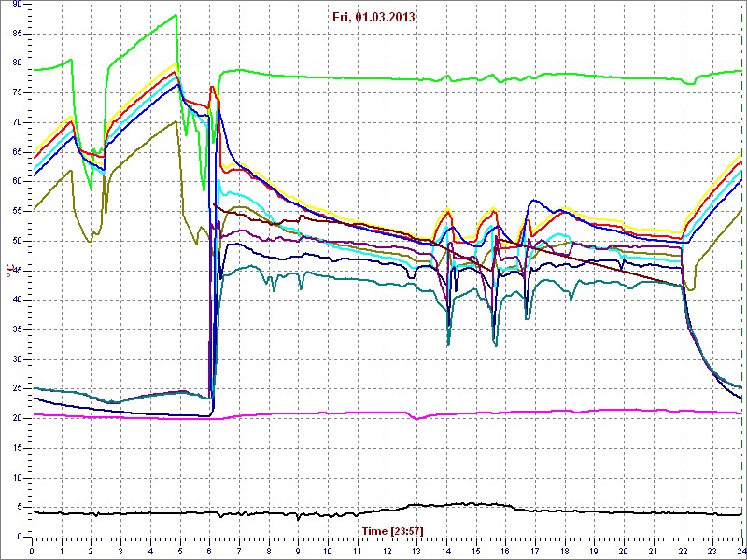This screenshot has width=747, height=560.
Task: Click hour 10 on the horizontal time axis
Action: (x=328, y=551)
